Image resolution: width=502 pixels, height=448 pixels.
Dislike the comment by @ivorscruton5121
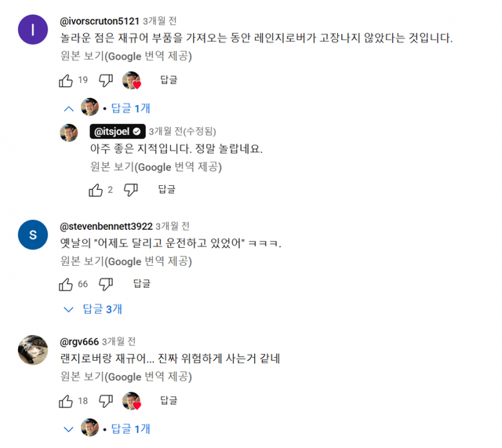[106, 80]
